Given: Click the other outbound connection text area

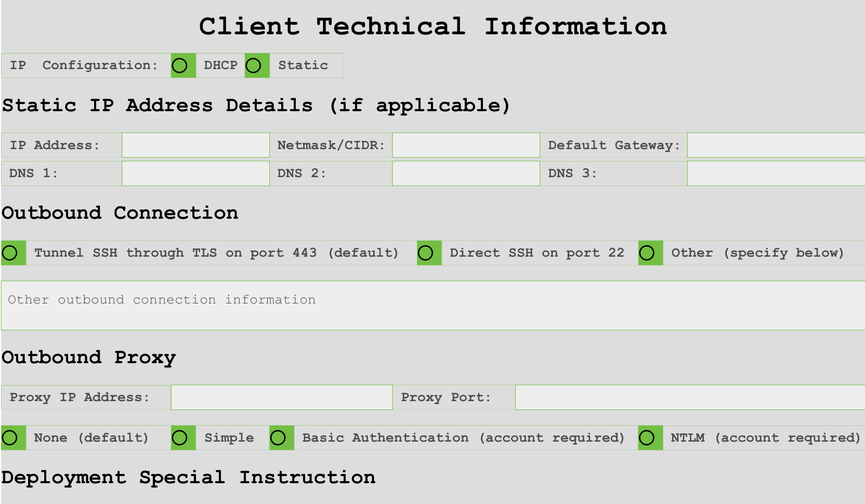Looking at the screenshot, I should (431, 304).
